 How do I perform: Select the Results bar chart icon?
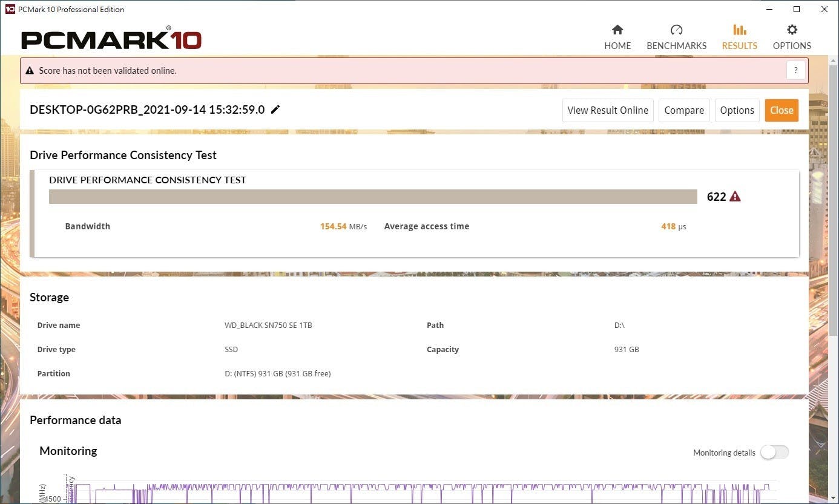[739, 30]
